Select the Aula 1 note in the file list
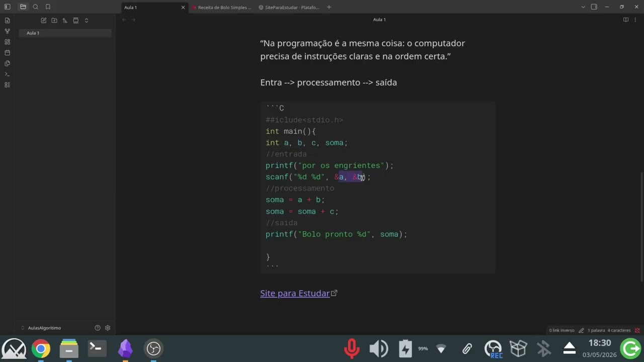The height and width of the screenshot is (362, 644). [65, 33]
